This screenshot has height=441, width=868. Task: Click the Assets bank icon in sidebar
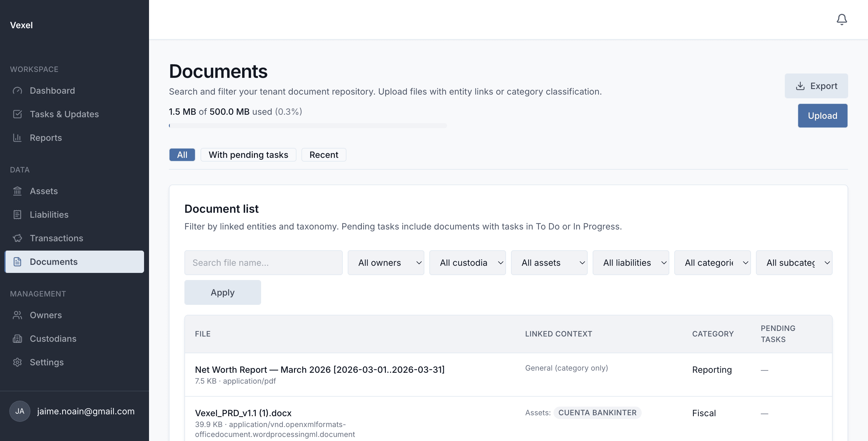(17, 191)
